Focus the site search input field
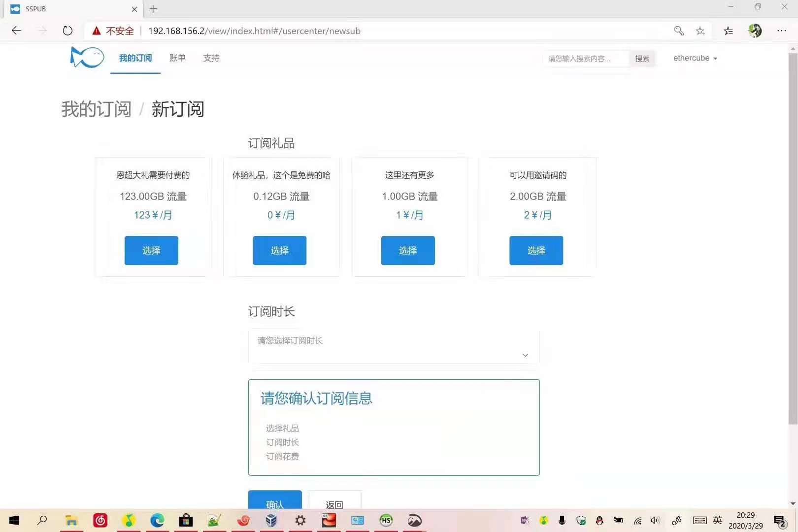798x532 pixels. (585, 59)
